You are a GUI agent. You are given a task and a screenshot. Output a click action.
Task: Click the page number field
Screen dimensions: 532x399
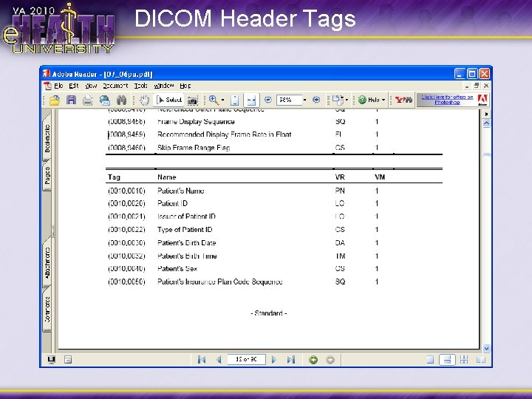click(x=246, y=359)
